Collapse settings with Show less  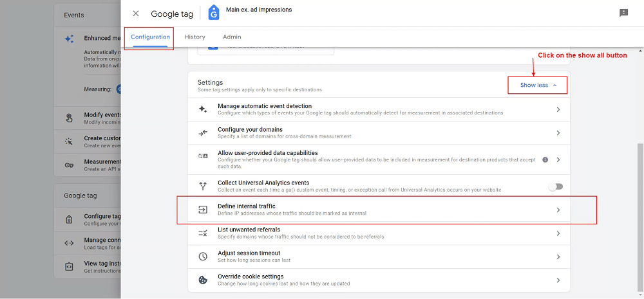pyautogui.click(x=538, y=86)
